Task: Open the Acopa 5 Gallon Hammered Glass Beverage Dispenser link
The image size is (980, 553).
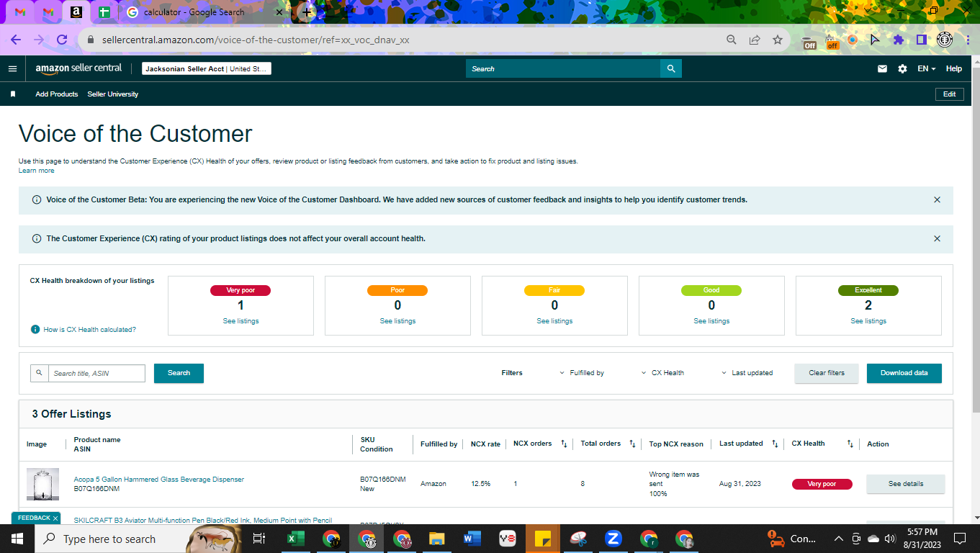Action: coord(159,480)
